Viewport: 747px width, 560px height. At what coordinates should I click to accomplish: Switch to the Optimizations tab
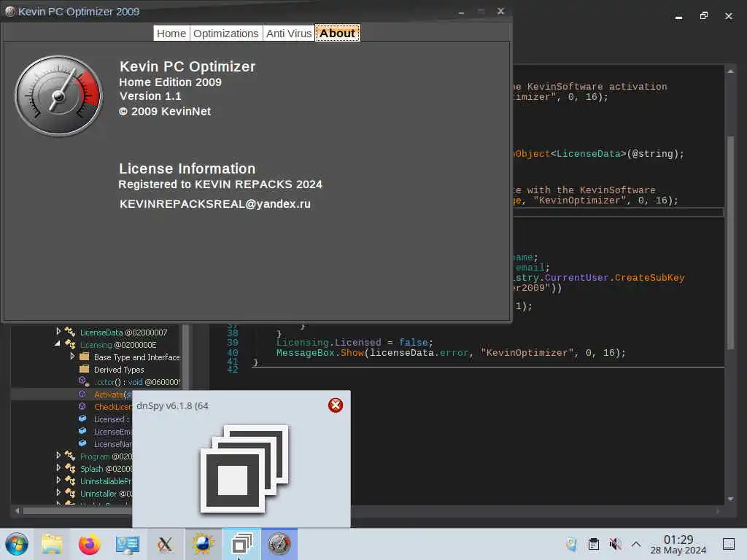point(226,34)
